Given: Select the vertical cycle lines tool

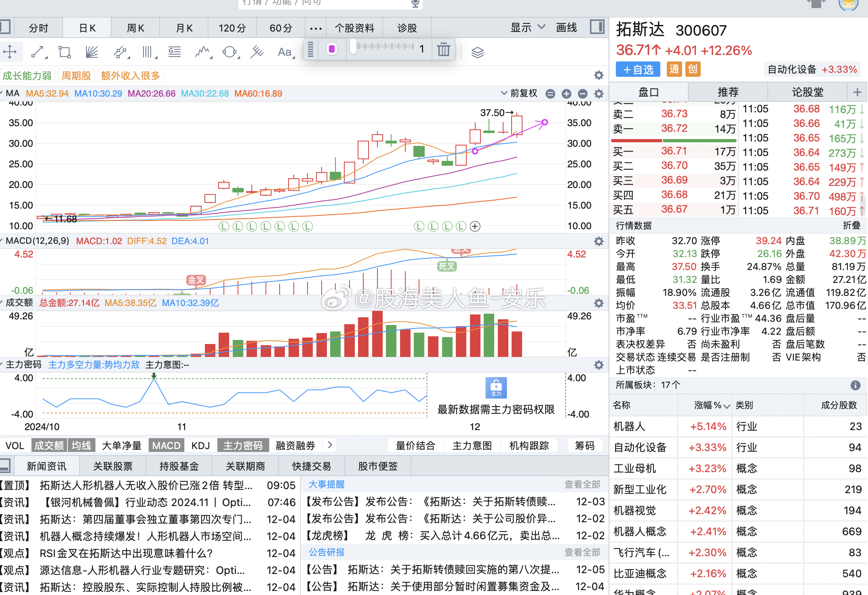Looking at the screenshot, I should tap(148, 52).
